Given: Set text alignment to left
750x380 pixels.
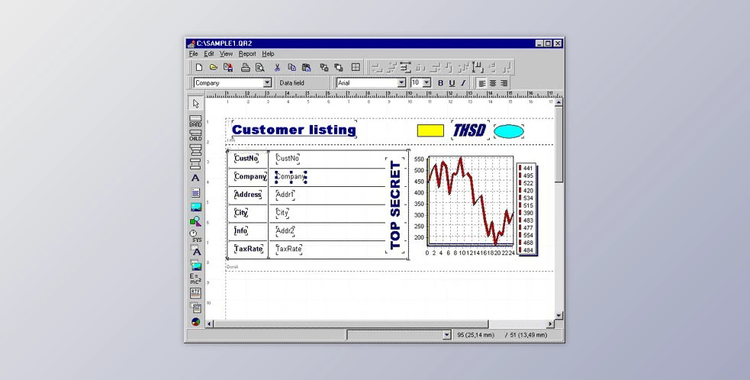Looking at the screenshot, I should pos(482,83).
